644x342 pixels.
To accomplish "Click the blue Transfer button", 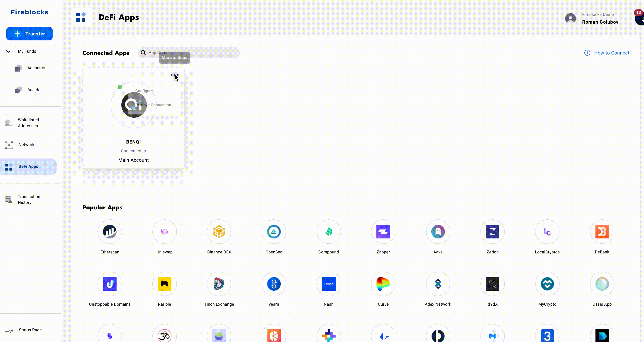I will tap(29, 34).
